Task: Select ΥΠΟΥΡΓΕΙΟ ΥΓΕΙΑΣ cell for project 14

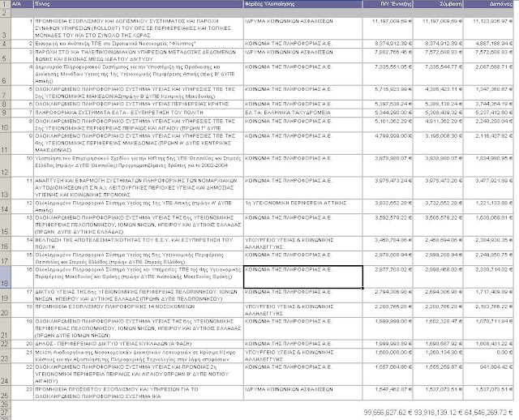Action: point(302,243)
